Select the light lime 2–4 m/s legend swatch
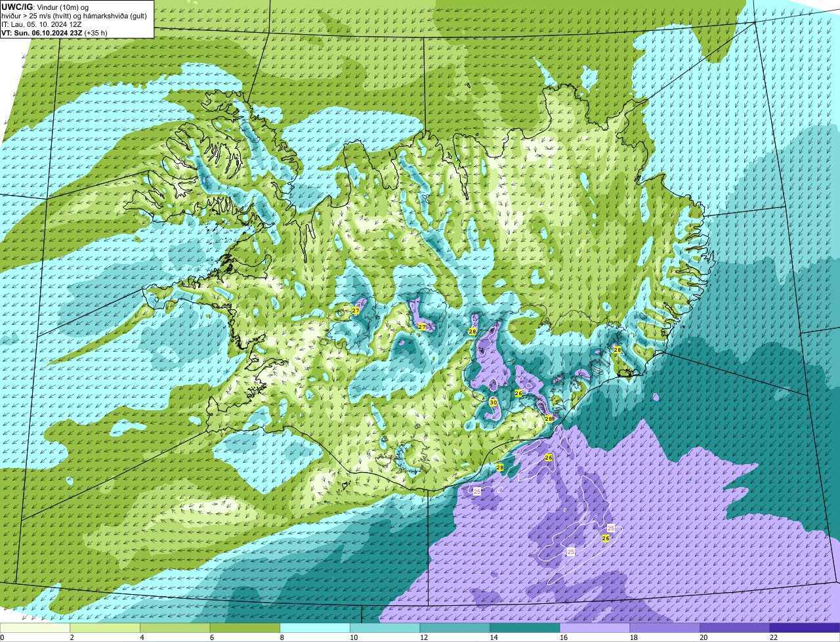 tap(105, 628)
